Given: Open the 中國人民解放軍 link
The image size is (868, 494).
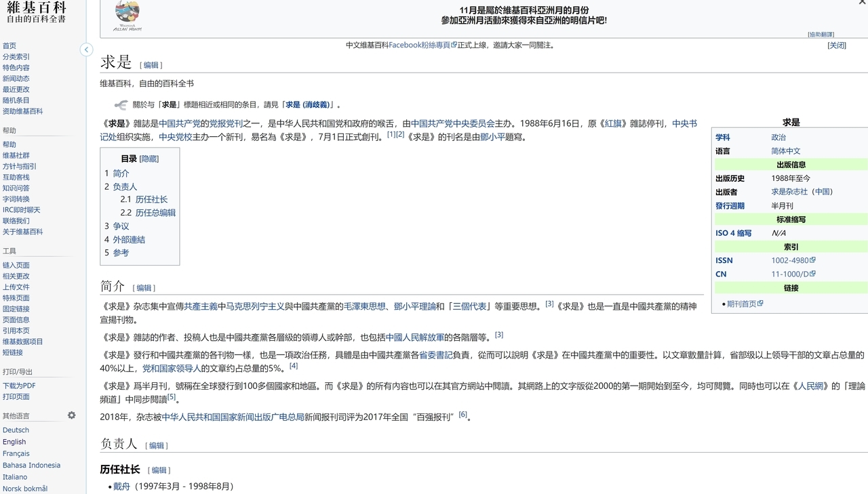Looking at the screenshot, I should (415, 337).
